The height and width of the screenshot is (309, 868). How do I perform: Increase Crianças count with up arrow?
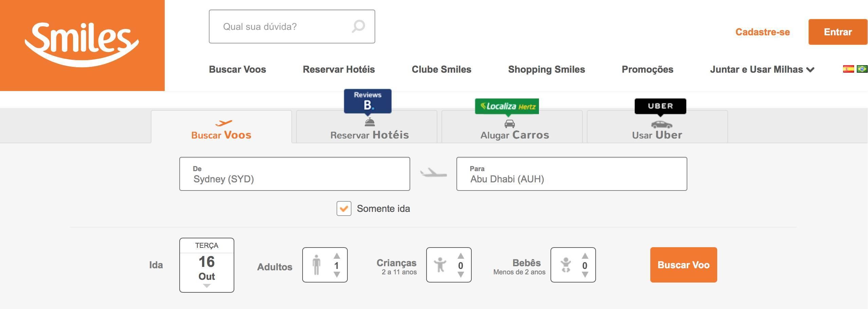(460, 256)
